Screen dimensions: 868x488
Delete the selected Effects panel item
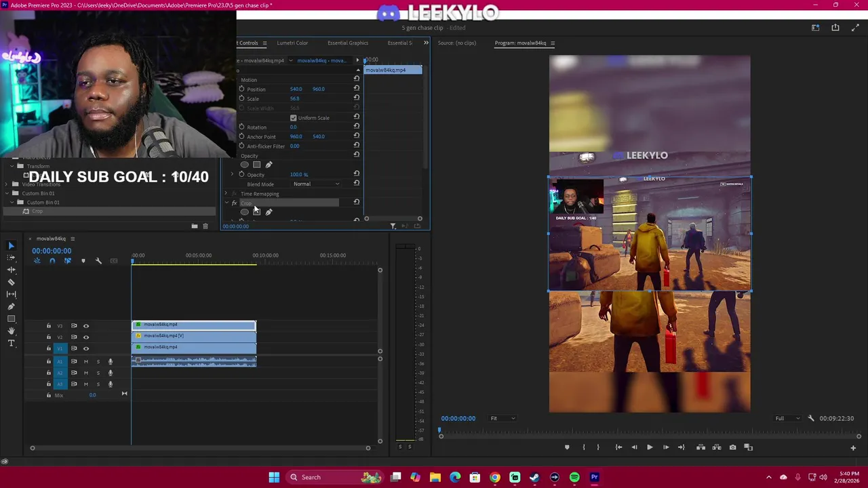tap(205, 226)
